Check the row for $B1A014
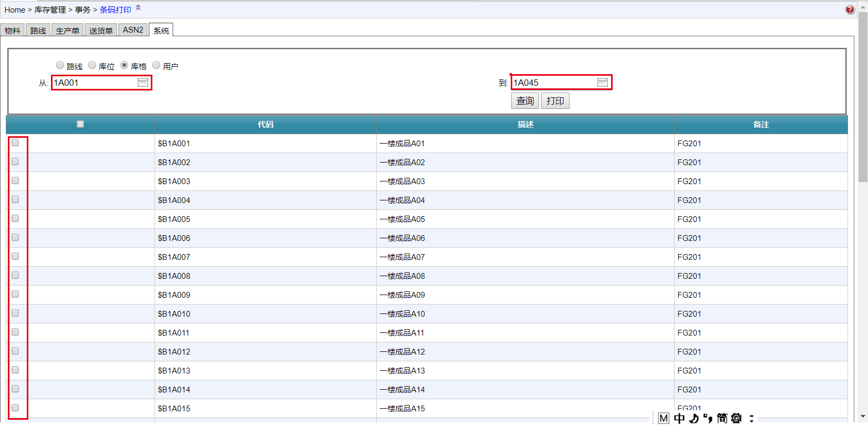 (15, 389)
